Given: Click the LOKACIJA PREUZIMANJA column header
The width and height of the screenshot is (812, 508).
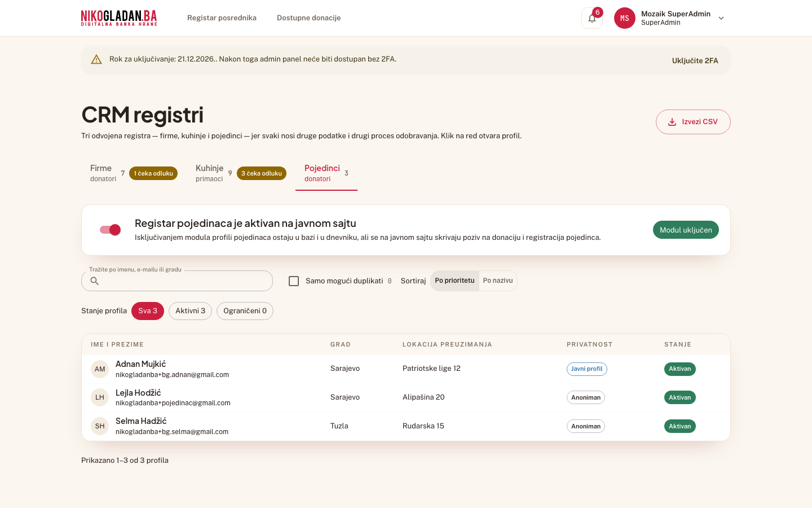Looking at the screenshot, I should click(x=447, y=344).
